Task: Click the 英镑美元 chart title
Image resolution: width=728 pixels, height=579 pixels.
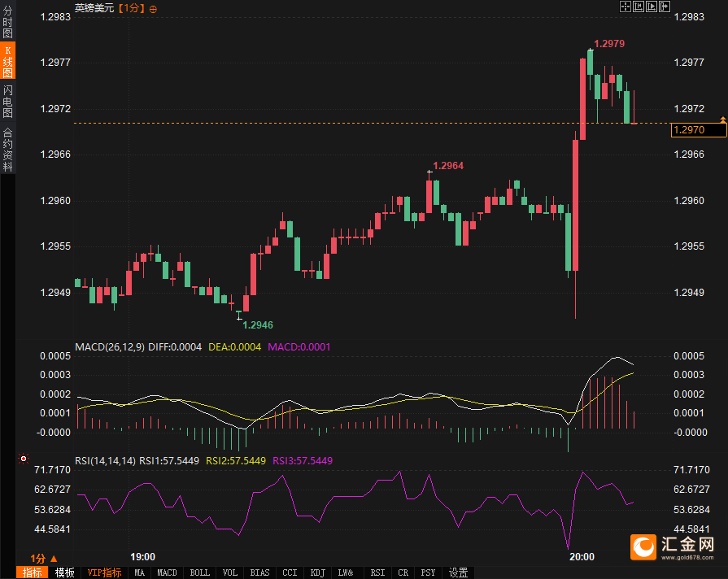Action: coord(94,8)
